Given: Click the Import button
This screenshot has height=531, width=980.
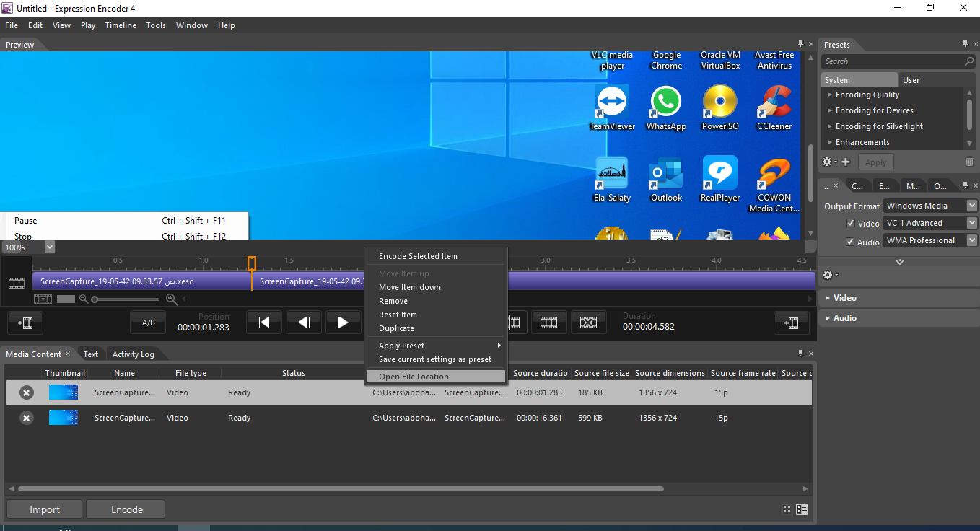Looking at the screenshot, I should pyautogui.click(x=45, y=509).
